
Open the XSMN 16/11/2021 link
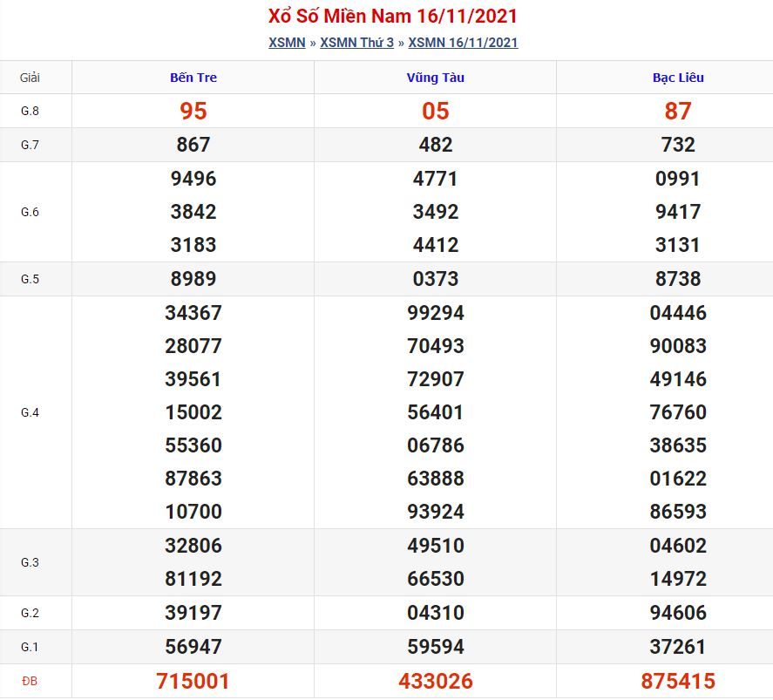click(x=463, y=43)
